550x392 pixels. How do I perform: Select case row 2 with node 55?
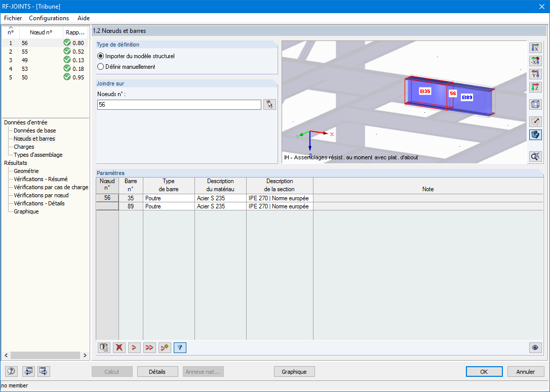(x=45, y=52)
